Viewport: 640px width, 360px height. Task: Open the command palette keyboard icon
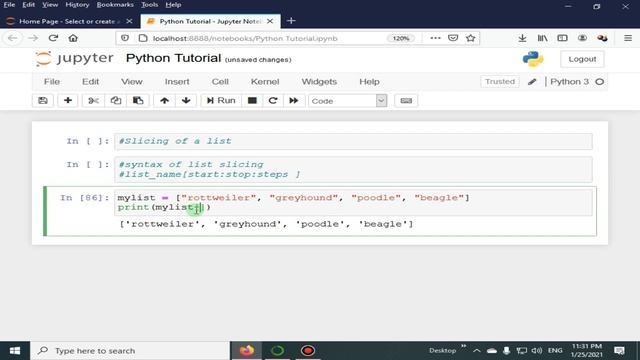(406, 100)
